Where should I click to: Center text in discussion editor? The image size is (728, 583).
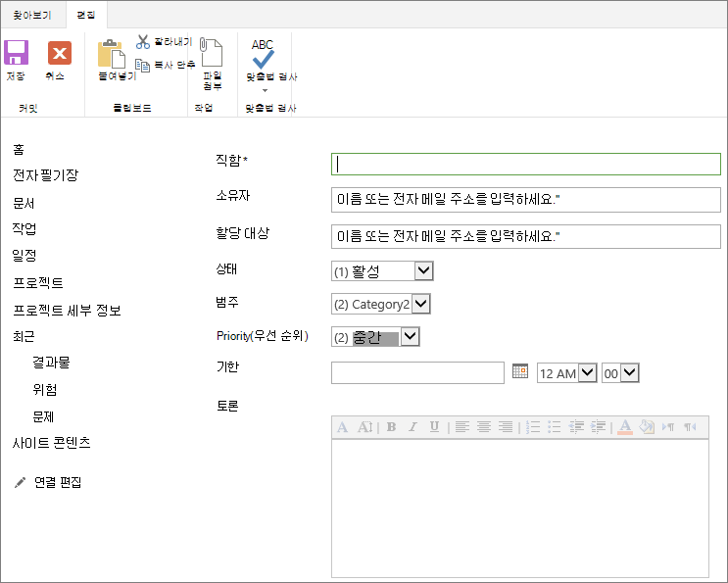click(484, 427)
